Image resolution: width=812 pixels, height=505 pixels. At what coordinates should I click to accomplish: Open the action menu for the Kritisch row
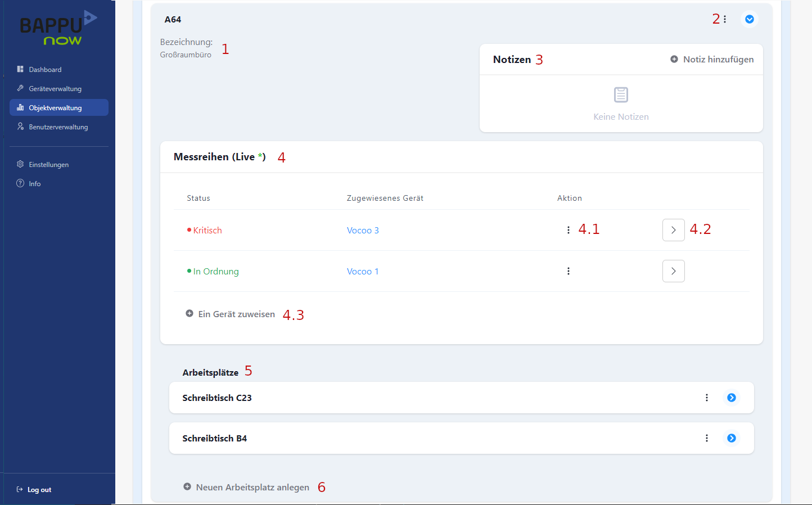(x=569, y=230)
